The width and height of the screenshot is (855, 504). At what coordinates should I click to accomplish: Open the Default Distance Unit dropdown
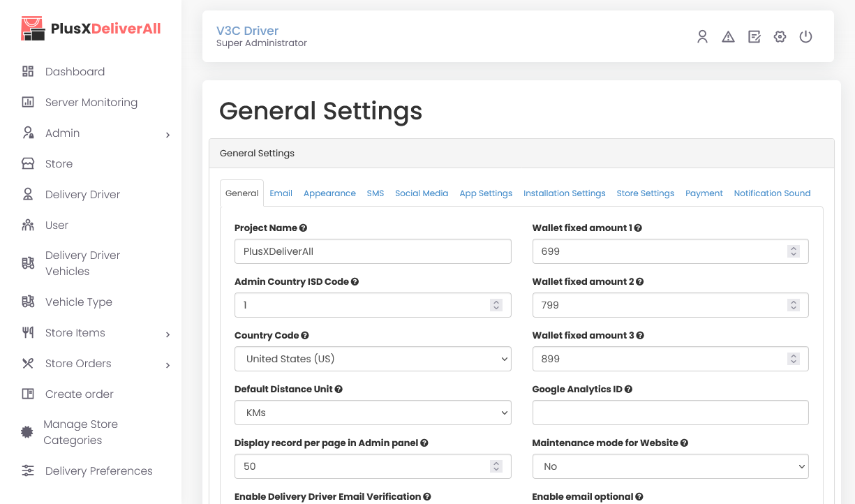373,413
